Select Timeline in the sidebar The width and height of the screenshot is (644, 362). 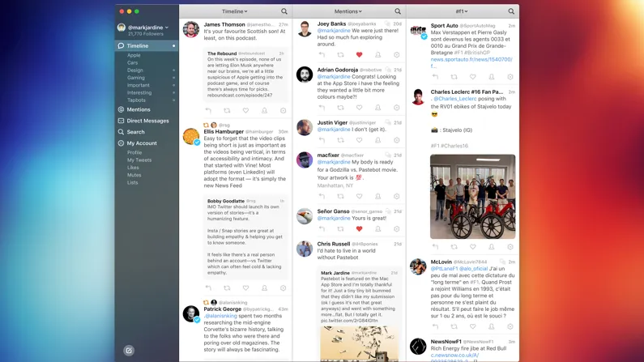pyautogui.click(x=147, y=45)
